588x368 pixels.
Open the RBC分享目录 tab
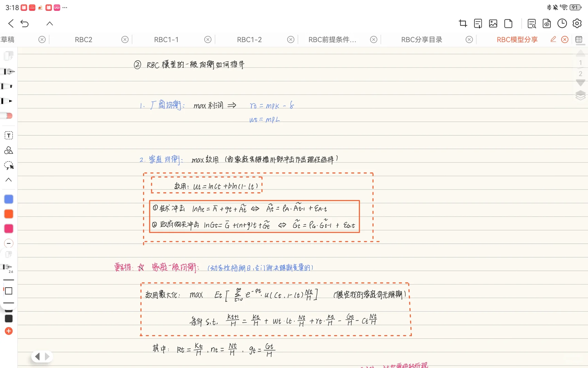421,39
